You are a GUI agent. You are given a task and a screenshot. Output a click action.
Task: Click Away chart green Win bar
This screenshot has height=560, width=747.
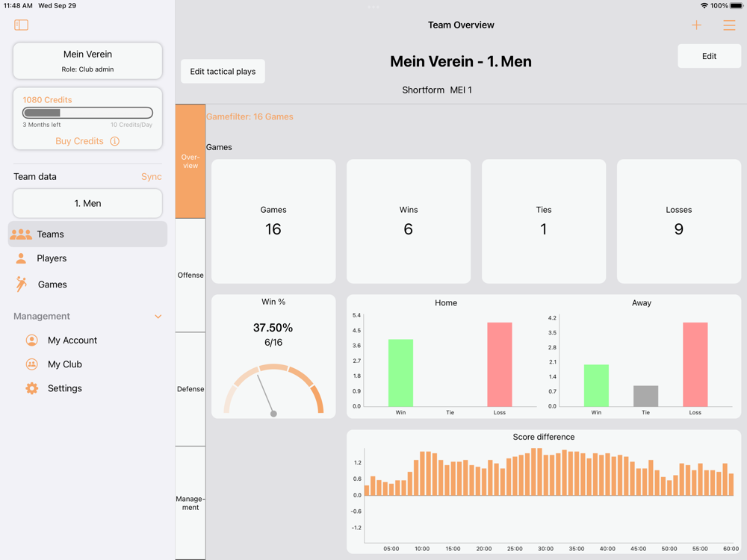pos(596,386)
